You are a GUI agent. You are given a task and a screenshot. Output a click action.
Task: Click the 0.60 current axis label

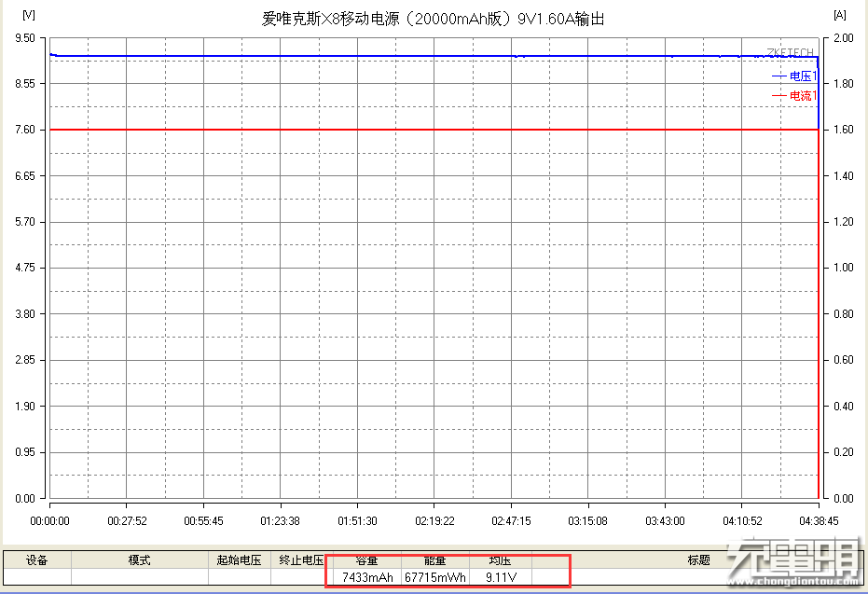(843, 360)
